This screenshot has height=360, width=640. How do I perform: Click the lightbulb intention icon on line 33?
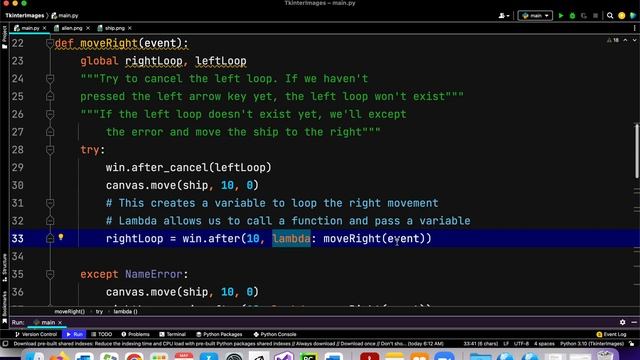[x=61, y=237]
